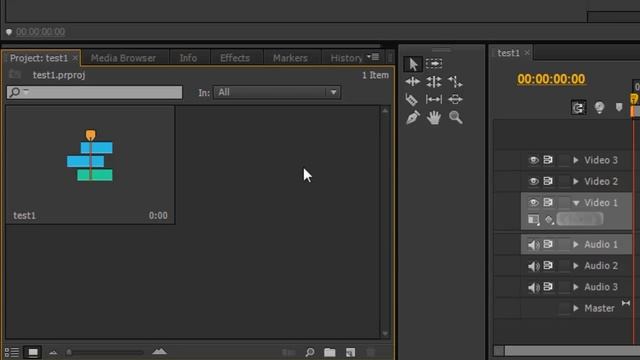Hide Video 2 track output eye
The width and height of the screenshot is (640, 360).
pos(533,181)
